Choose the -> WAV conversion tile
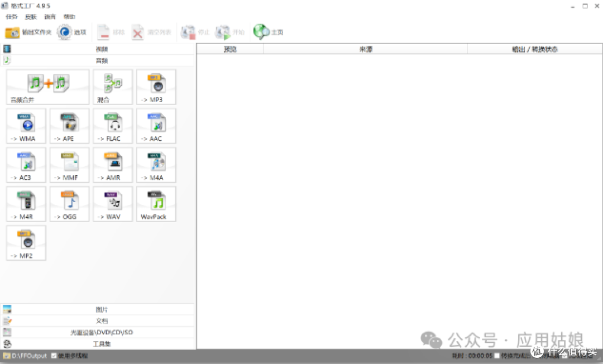 tap(113, 204)
